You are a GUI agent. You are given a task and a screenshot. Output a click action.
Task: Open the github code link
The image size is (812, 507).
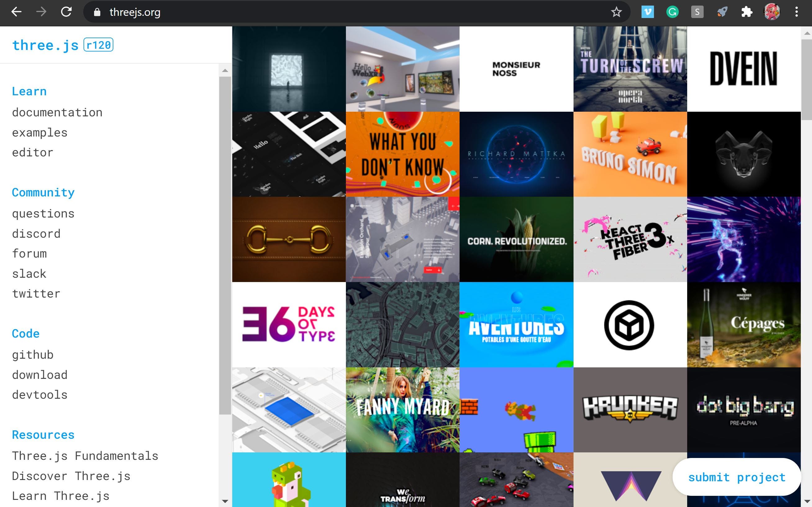33,354
